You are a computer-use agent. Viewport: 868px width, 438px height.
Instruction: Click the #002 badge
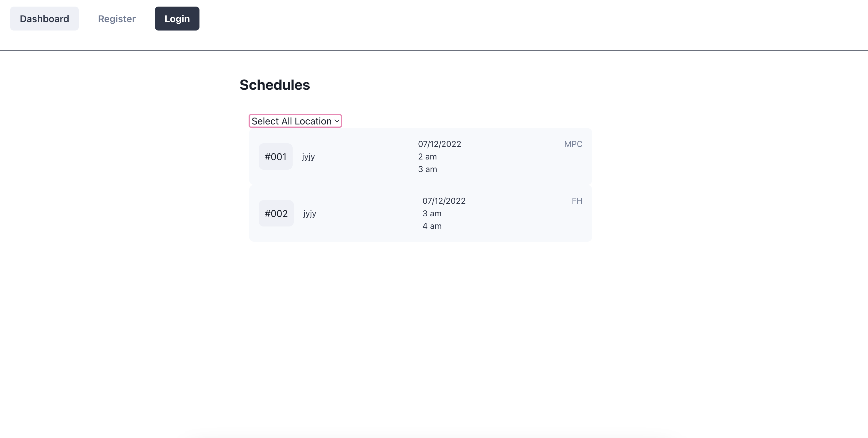pos(276,213)
